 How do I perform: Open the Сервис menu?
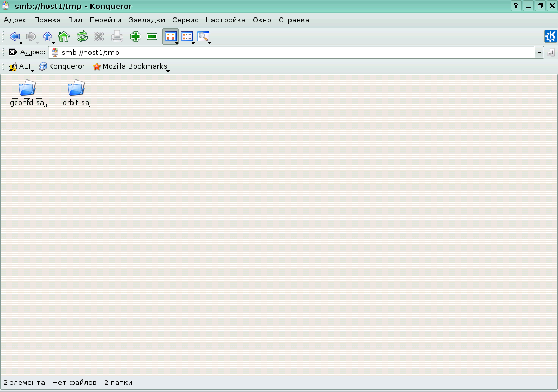(185, 20)
